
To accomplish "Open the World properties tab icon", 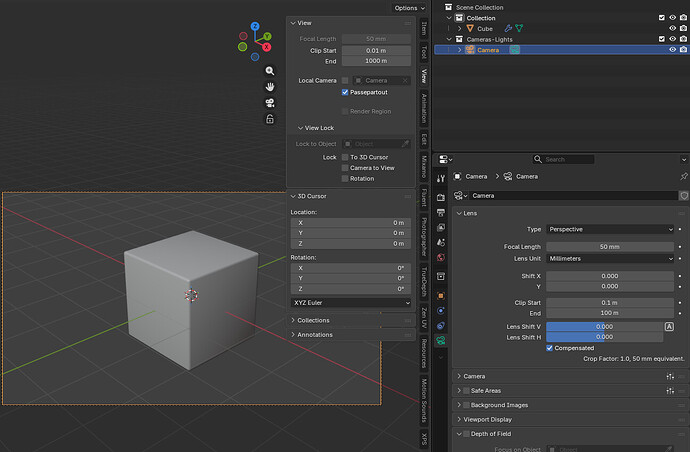I will tap(441, 257).
